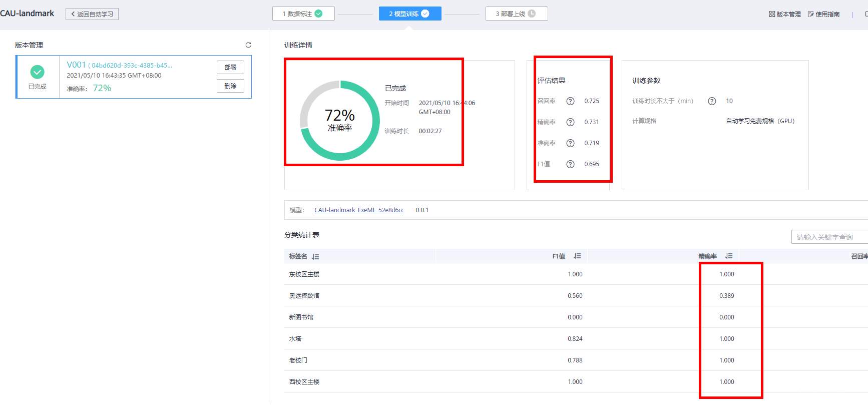The image size is (868, 407).
Task: Click the clock icon on step 3 部署上线
Action: coord(532,14)
